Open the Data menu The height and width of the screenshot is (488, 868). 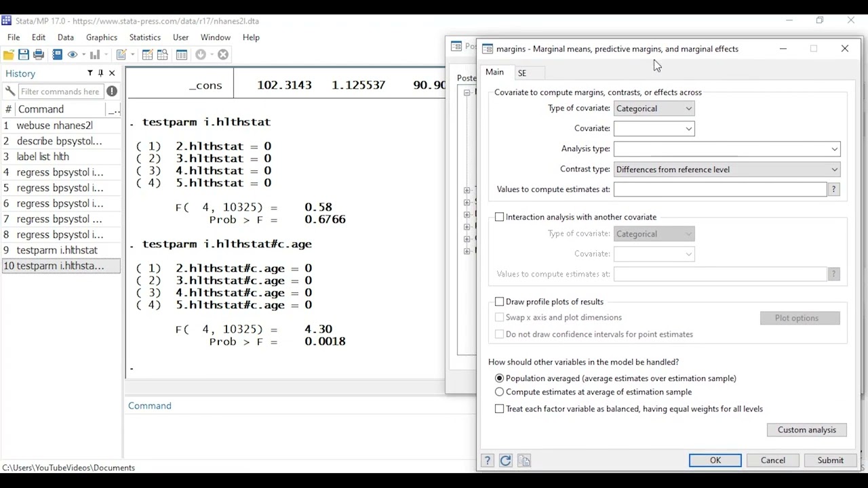point(66,37)
